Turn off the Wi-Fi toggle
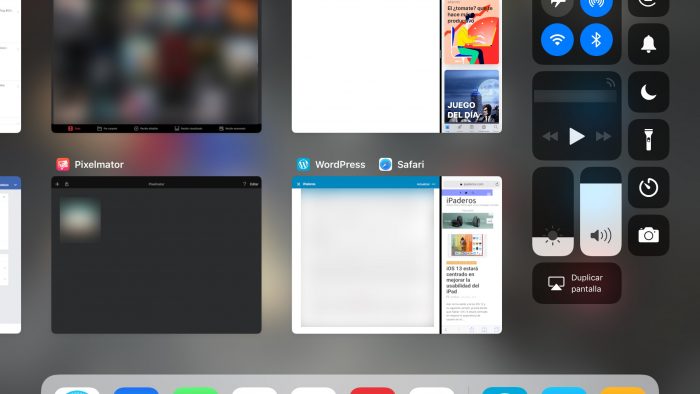The image size is (700, 394). (x=557, y=40)
